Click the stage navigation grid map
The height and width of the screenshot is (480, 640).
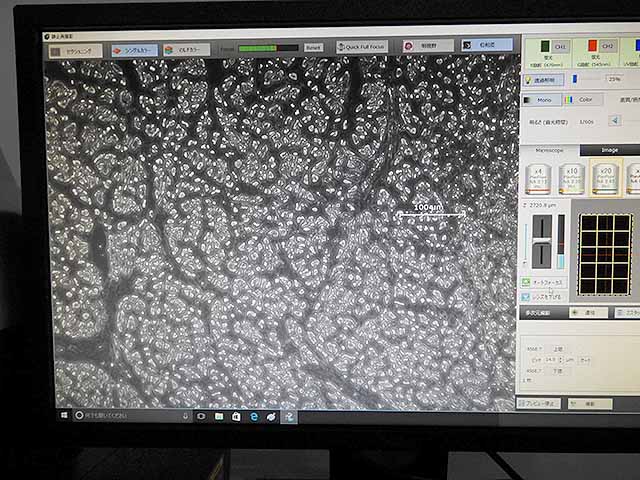click(605, 254)
